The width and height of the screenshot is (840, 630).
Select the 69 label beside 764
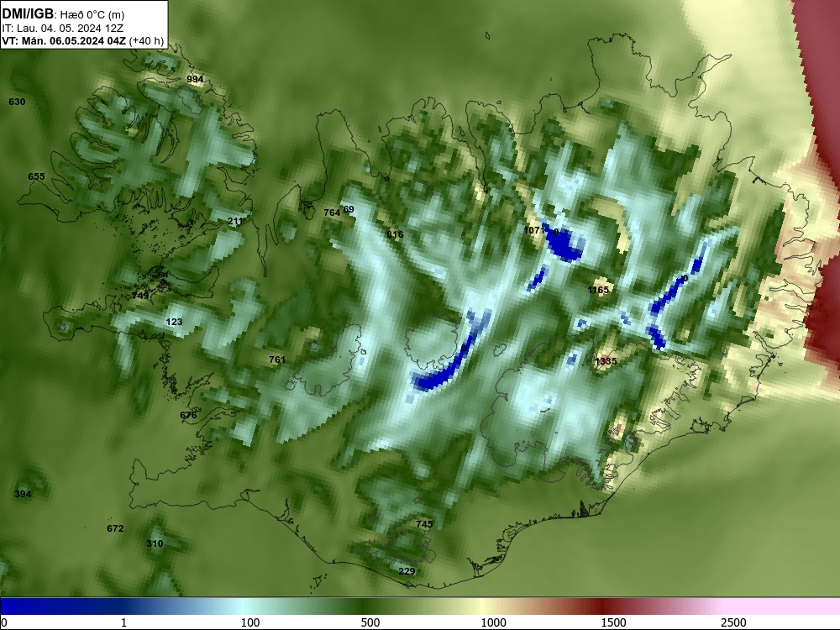pyautogui.click(x=349, y=209)
